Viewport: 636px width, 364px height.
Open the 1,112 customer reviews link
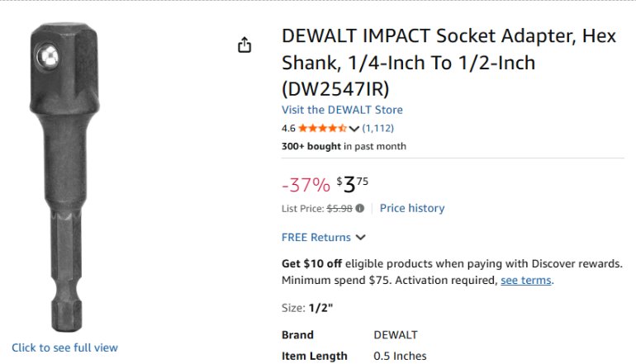coord(378,129)
